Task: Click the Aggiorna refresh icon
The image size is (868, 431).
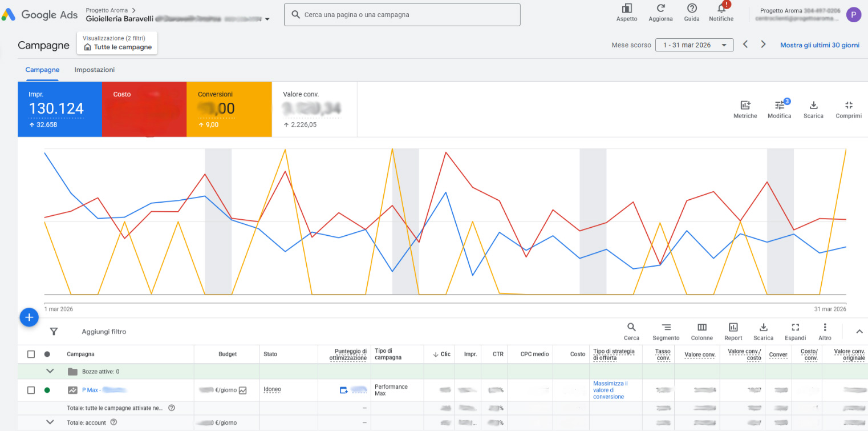Action: click(x=660, y=9)
